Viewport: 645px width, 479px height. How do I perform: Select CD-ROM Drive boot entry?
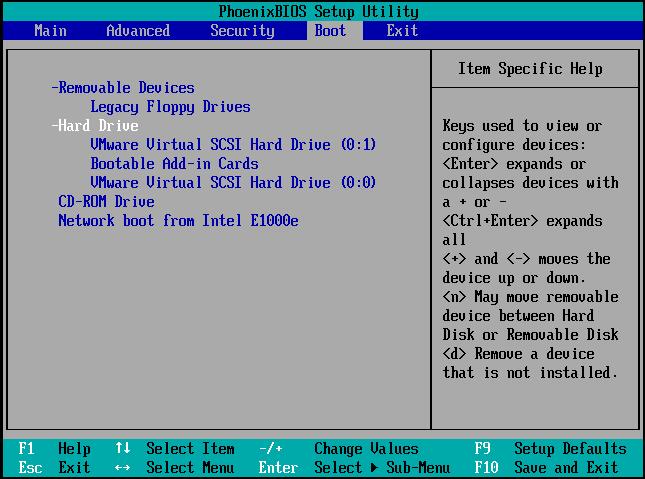tap(106, 202)
